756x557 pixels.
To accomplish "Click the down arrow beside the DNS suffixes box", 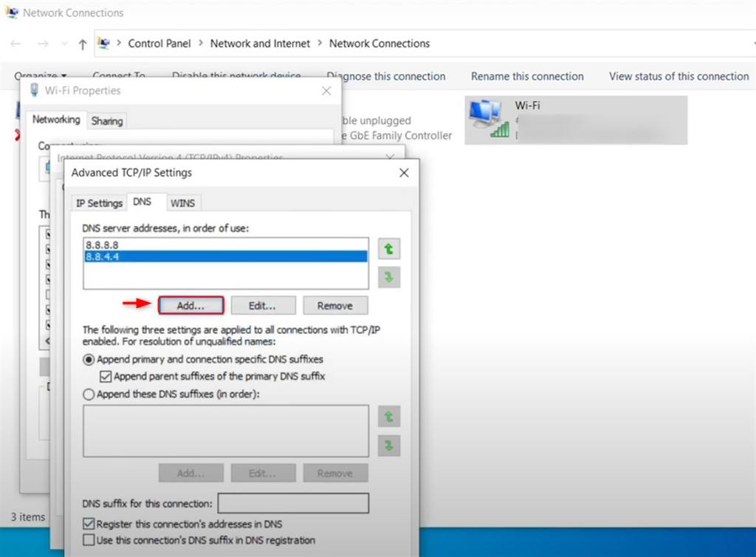I will (389, 445).
